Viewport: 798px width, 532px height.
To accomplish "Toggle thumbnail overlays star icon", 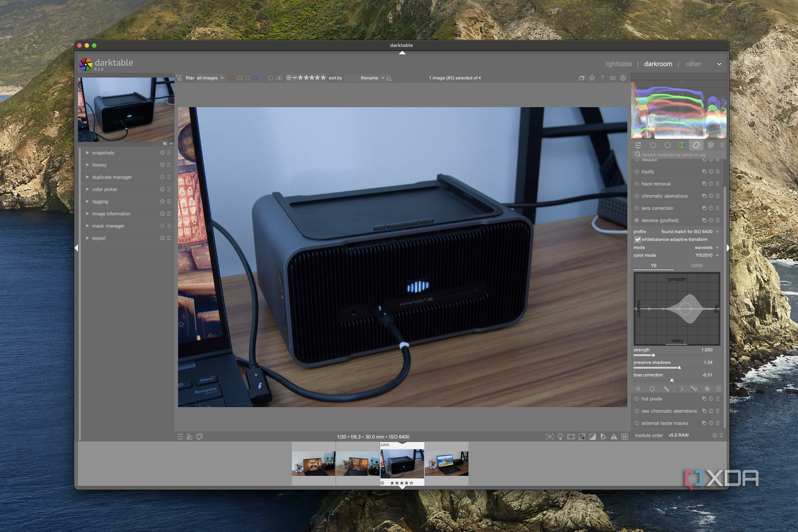I will [592, 78].
